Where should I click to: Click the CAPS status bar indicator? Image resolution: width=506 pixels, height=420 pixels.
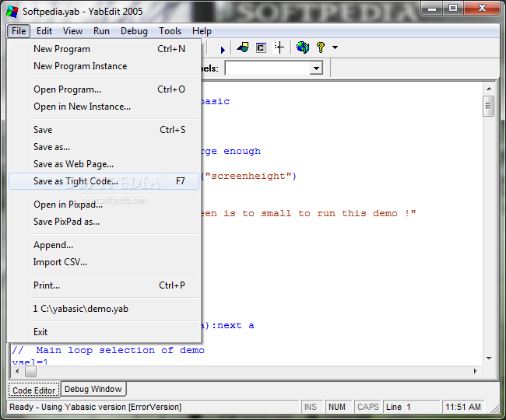click(x=368, y=407)
